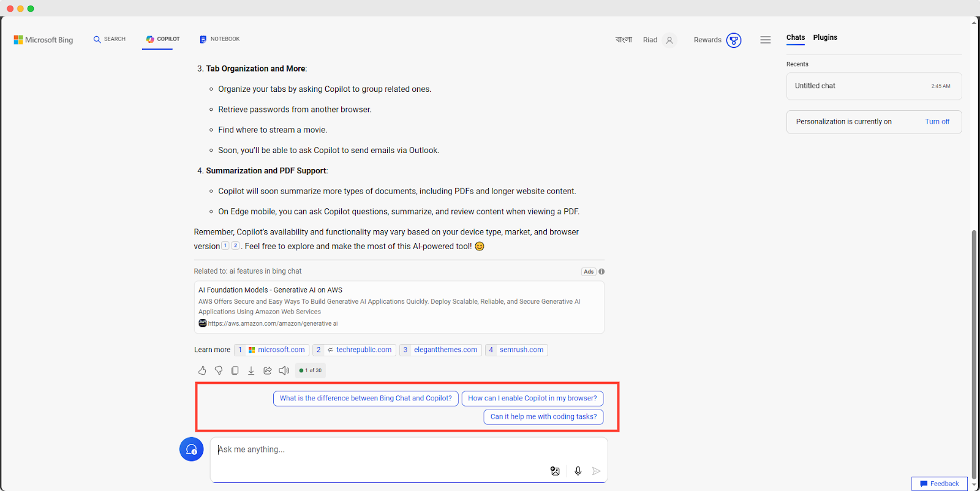Share the response
Viewport: 980px width, 491px height.
coord(268,370)
